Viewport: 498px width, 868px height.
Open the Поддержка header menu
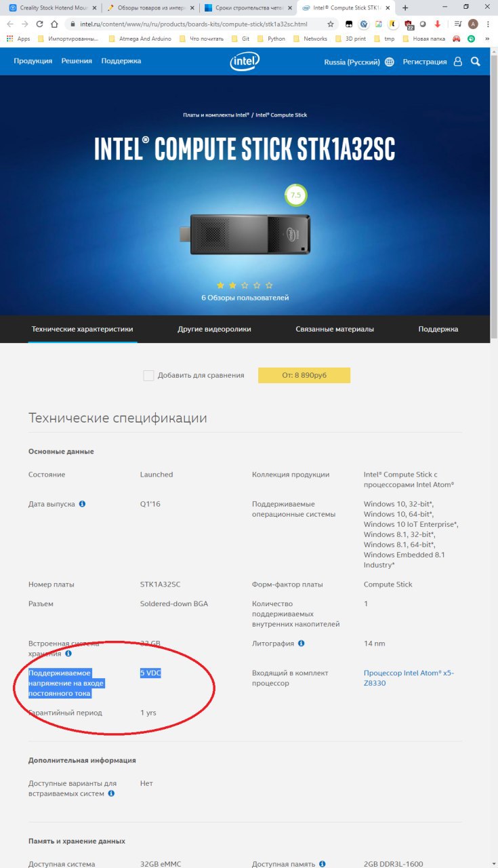[x=121, y=61]
